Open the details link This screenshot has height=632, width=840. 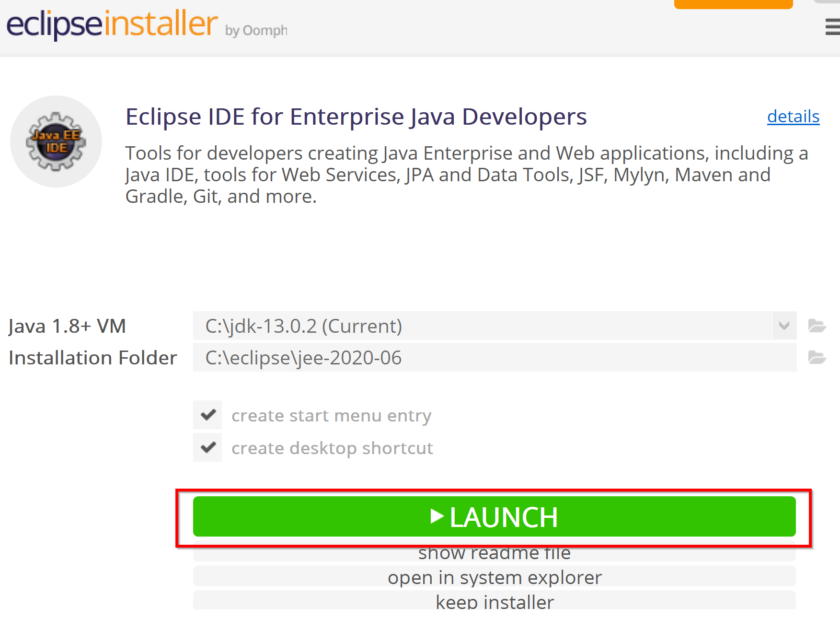pos(793,117)
